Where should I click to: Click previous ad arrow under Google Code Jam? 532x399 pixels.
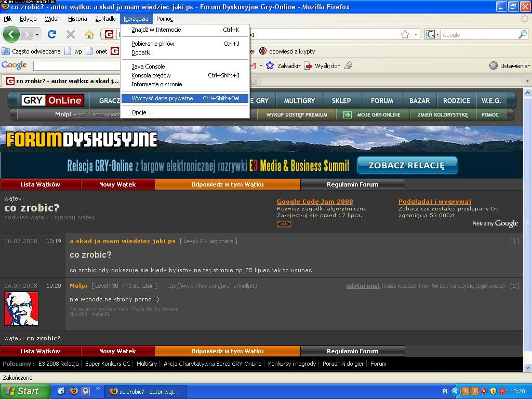[280, 224]
